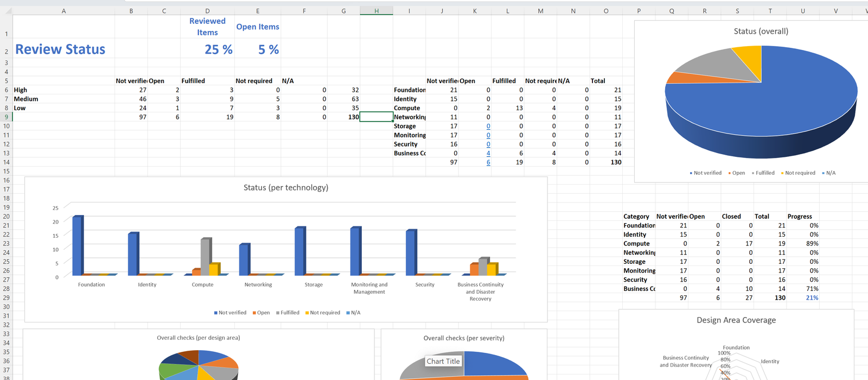The image size is (868, 380).
Task: Select the Design Area Coverage chart title
Action: coord(736,320)
